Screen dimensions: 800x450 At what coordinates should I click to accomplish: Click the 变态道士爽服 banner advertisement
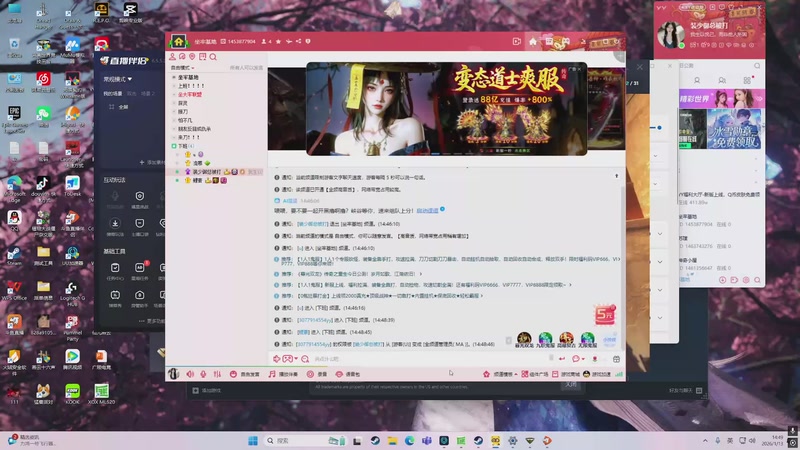[x=446, y=109]
